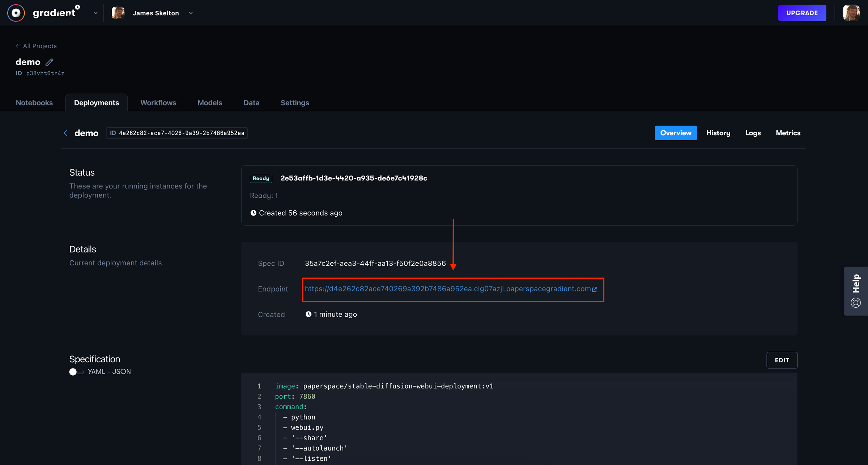Expand the workspace dropdown next to gradient logo
Screen dimensions: 868x465
click(95, 13)
